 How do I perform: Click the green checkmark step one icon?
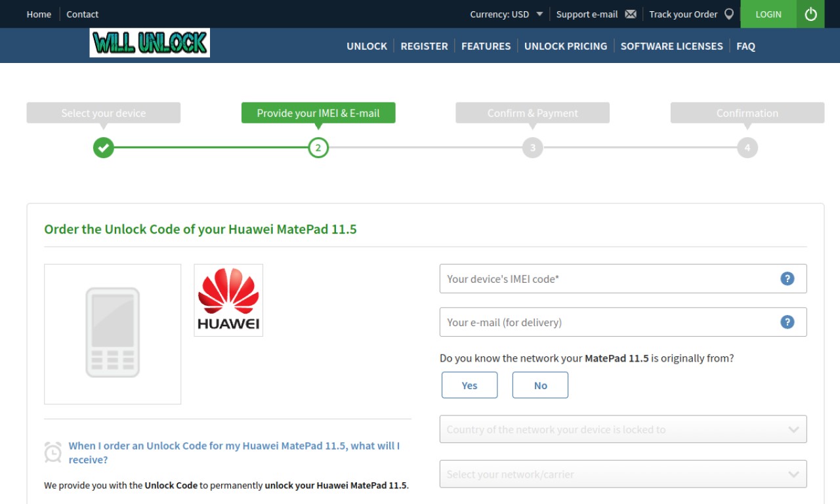click(x=104, y=148)
